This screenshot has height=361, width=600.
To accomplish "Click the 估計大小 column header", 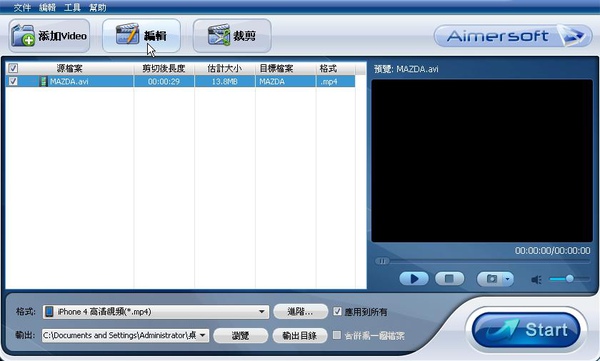I will 225,69.
